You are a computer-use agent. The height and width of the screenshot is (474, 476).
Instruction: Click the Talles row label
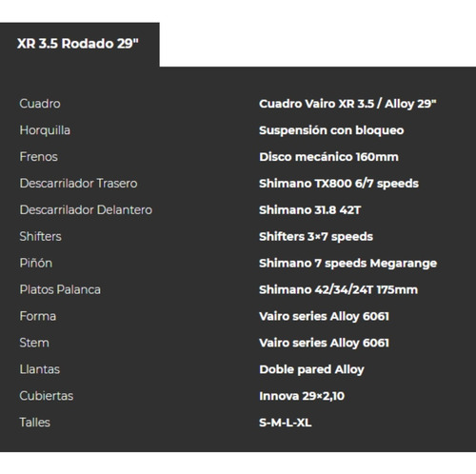click(x=35, y=423)
